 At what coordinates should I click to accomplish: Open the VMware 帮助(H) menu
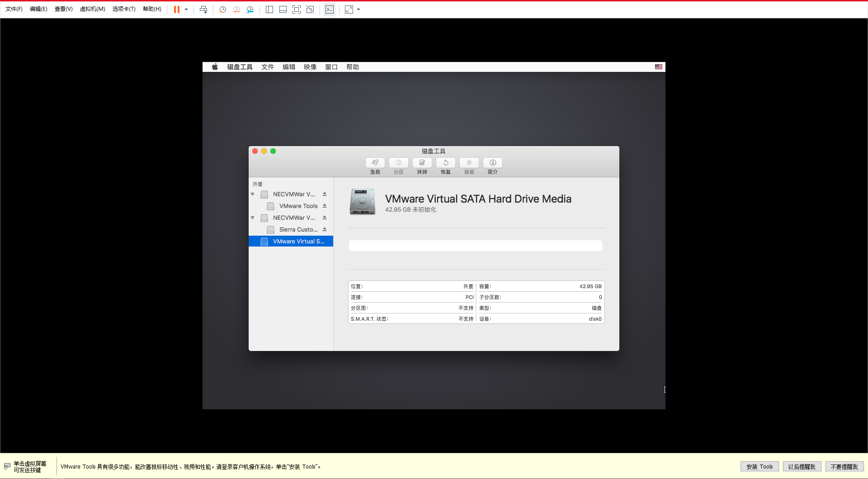click(x=152, y=9)
